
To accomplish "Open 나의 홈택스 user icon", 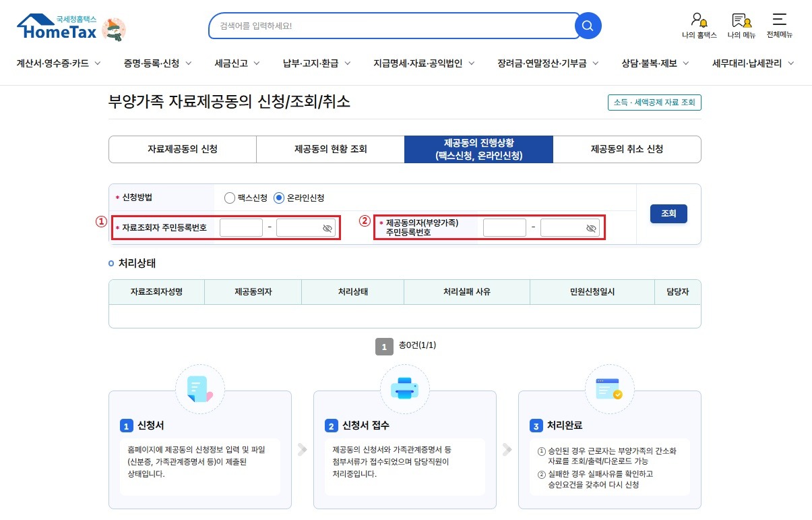I will 699,20.
